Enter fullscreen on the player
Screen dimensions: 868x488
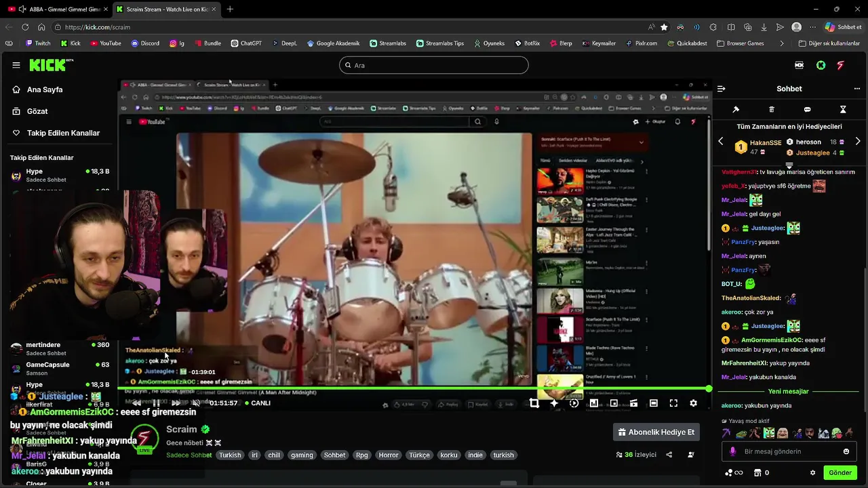point(673,403)
